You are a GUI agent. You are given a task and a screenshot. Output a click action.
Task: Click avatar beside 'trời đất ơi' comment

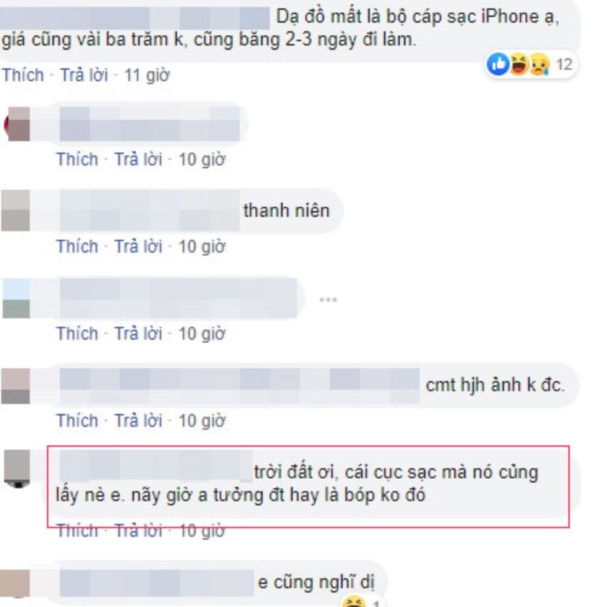(17, 469)
